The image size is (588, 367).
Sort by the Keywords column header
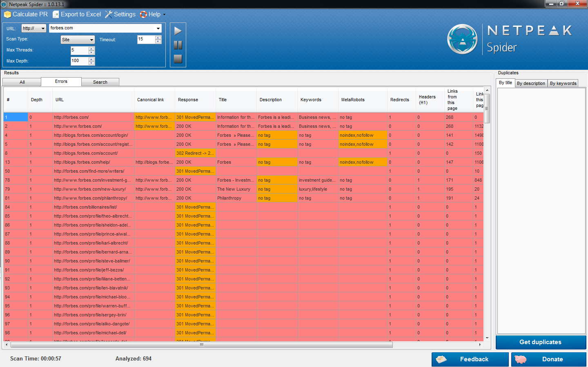pos(318,100)
